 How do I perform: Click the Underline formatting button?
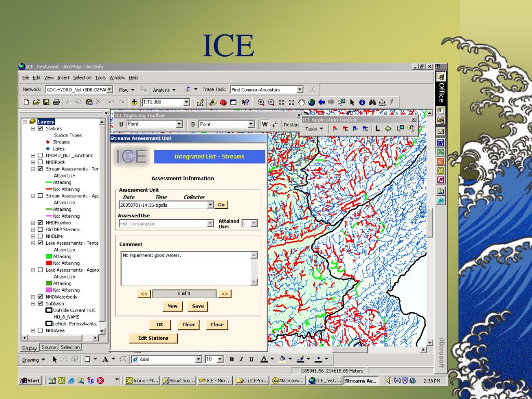pos(251,360)
